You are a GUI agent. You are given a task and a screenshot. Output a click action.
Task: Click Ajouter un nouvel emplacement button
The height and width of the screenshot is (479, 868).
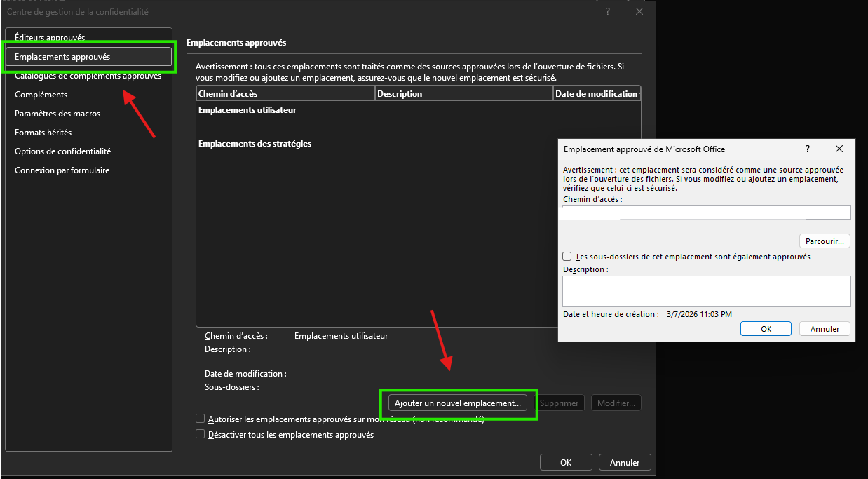[x=458, y=403]
